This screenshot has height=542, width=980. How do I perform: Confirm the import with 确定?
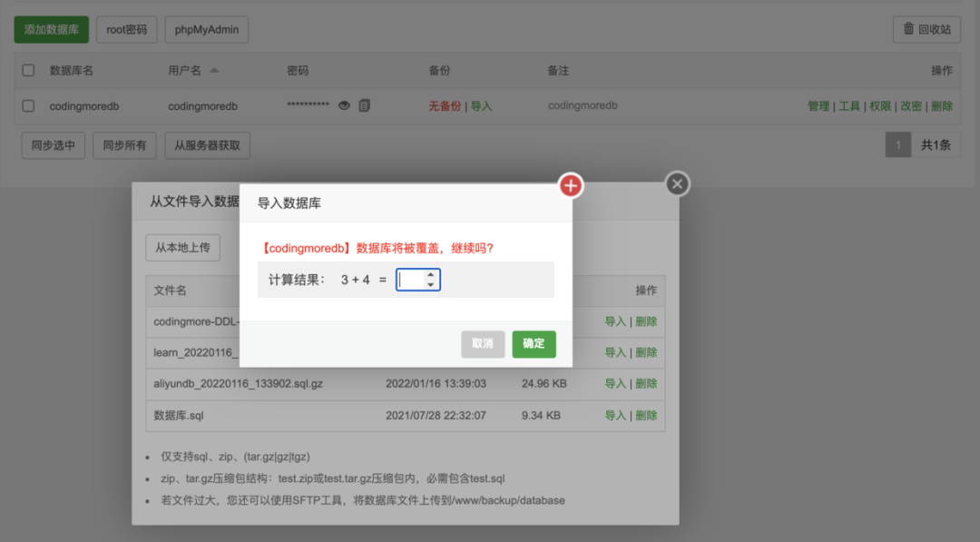click(534, 344)
